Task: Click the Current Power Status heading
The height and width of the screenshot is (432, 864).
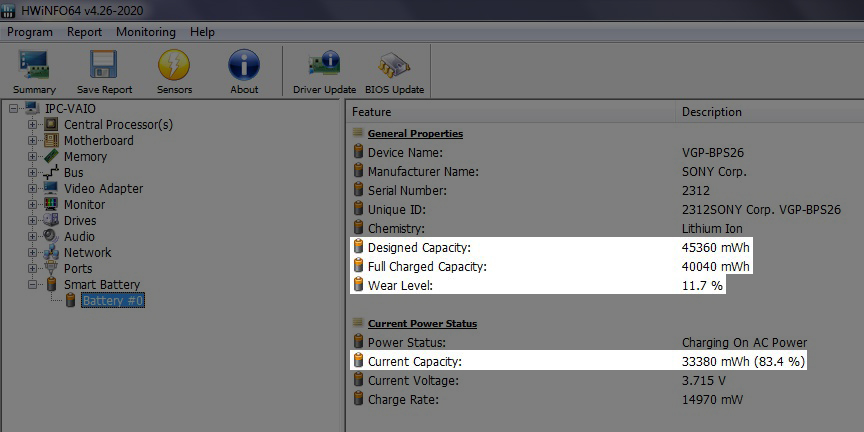Action: pyautogui.click(x=422, y=323)
